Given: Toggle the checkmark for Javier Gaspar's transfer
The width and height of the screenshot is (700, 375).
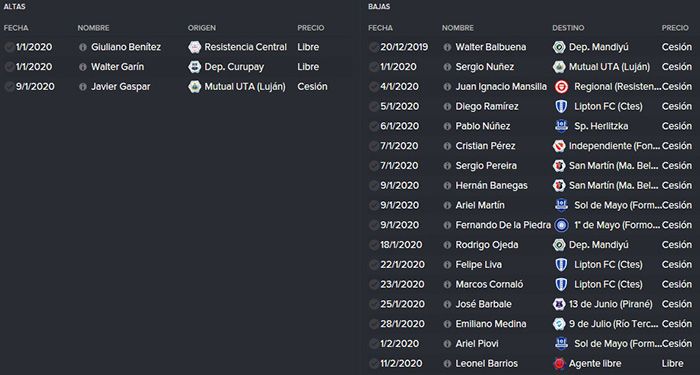Looking at the screenshot, I should point(9,87).
